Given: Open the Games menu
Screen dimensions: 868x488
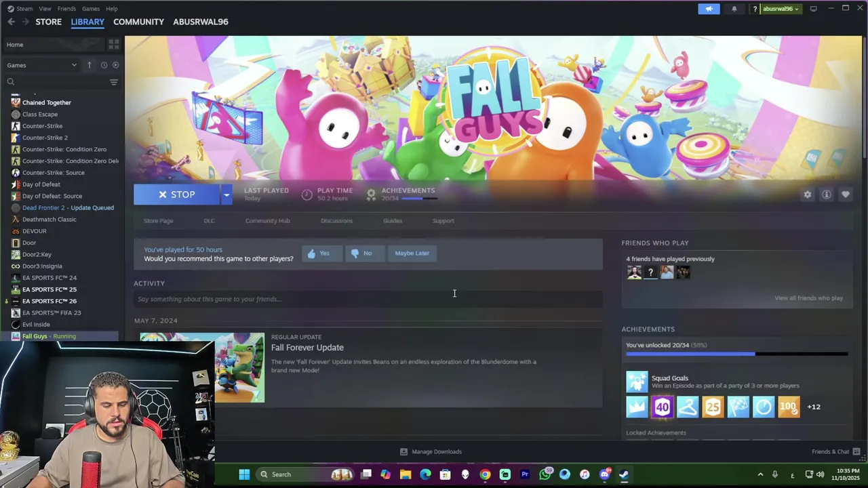Looking at the screenshot, I should click(91, 9).
